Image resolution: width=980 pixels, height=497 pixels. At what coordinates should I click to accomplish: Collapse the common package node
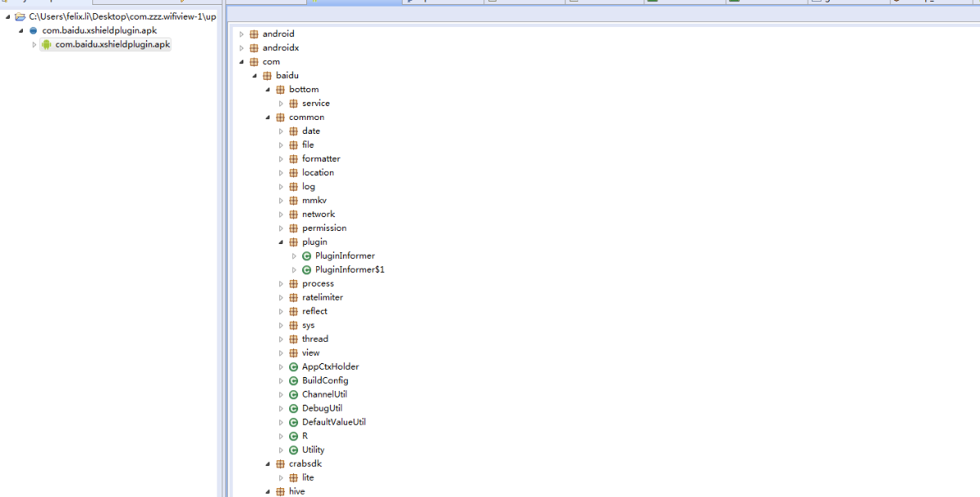click(268, 118)
